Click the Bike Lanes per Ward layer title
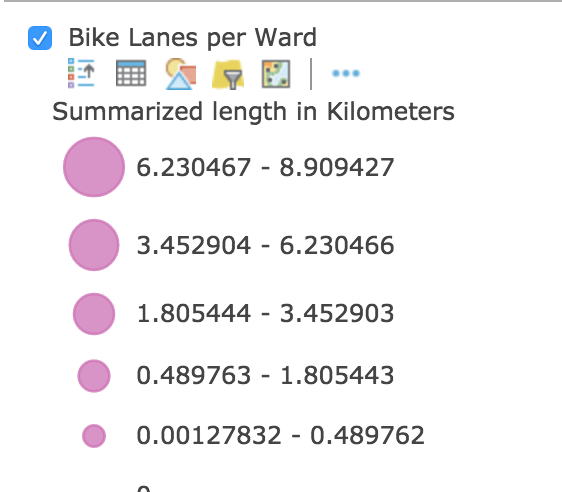This screenshot has width=562, height=492. [192, 38]
